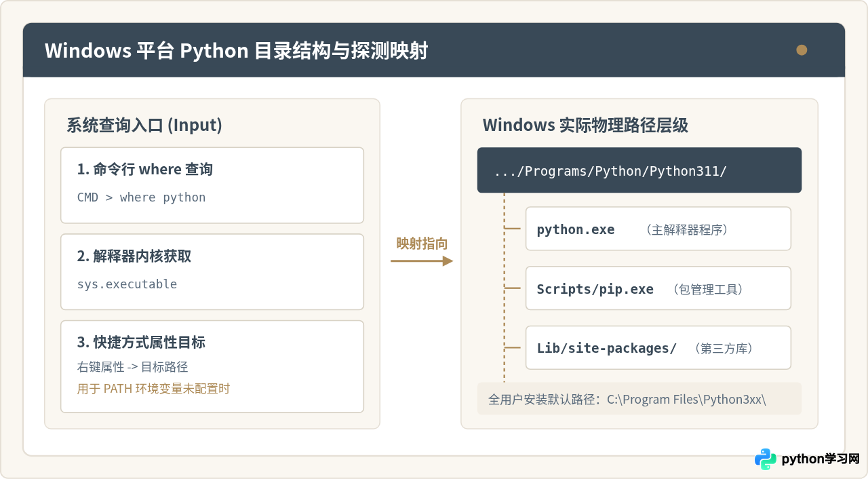This screenshot has height=479, width=868.
Task: Click the '(主解释器程序)' description
Action: click(687, 230)
